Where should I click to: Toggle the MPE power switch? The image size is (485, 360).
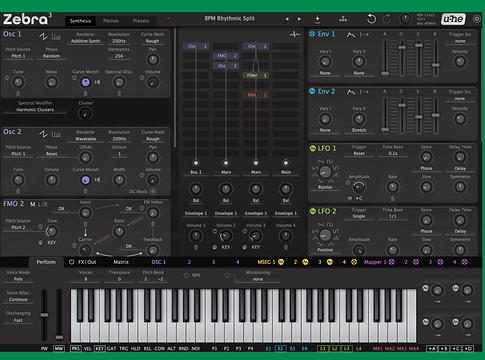click(186, 275)
